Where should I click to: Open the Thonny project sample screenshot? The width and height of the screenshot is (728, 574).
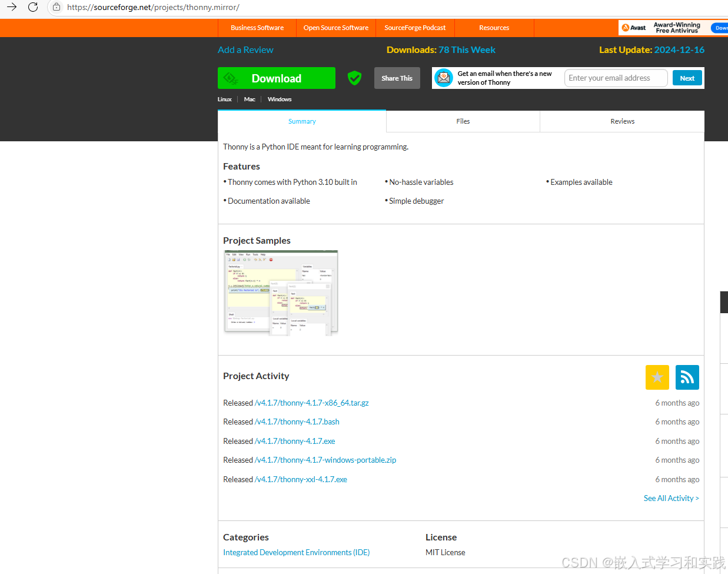point(281,293)
